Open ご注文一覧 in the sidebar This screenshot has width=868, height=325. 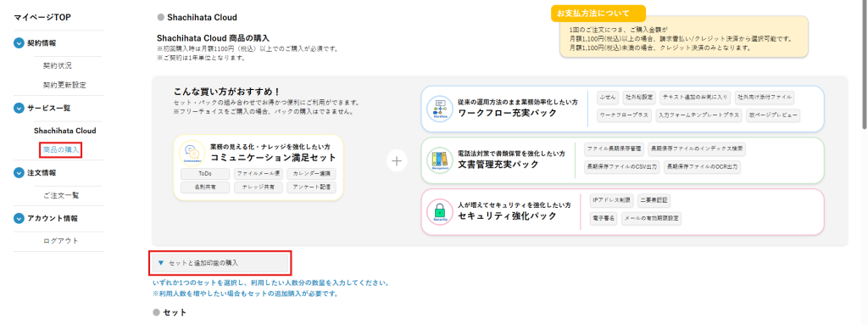(61, 196)
